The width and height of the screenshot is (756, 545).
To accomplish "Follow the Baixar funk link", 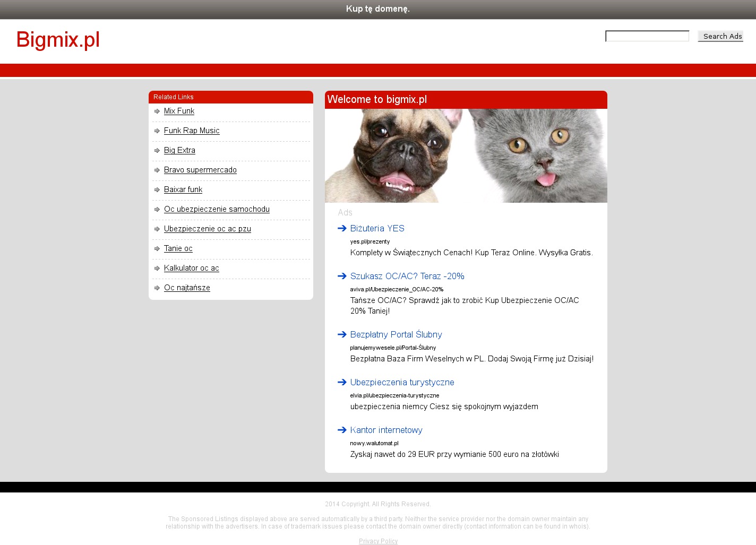I will 183,190.
